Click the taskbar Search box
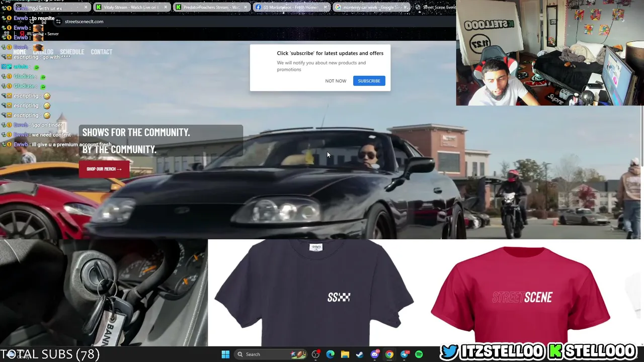 [270, 354]
